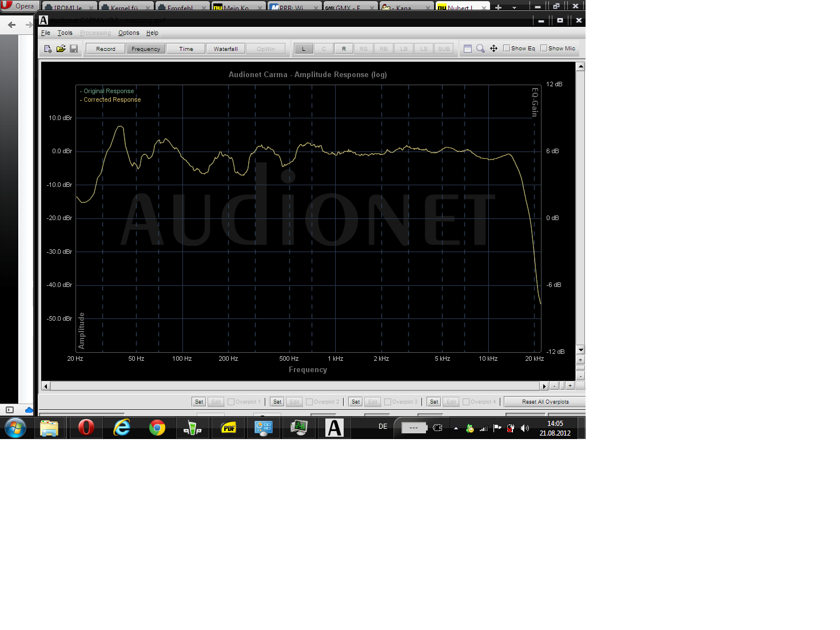The image size is (840, 630).
Task: Switch to the Time view
Action: click(x=186, y=49)
